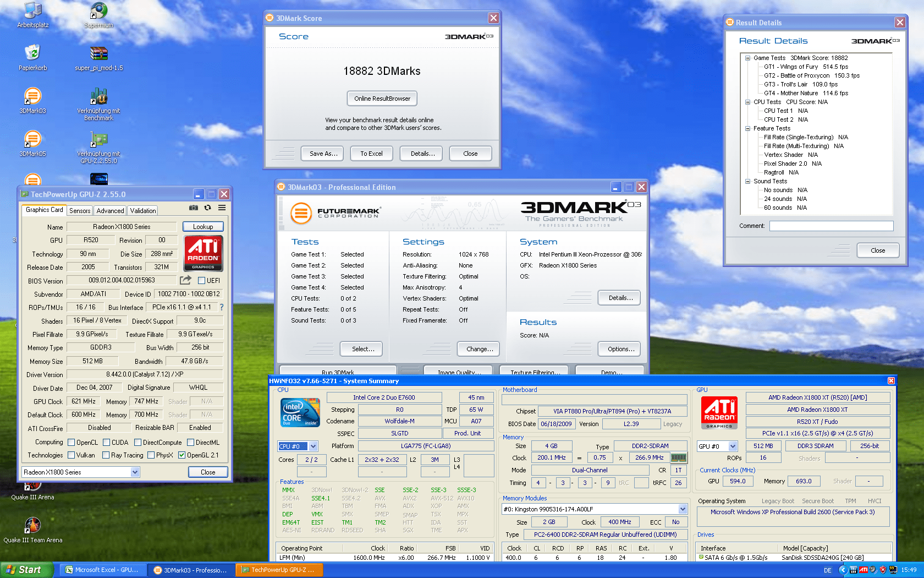Open the GPU #0 selector dropdown

733,446
